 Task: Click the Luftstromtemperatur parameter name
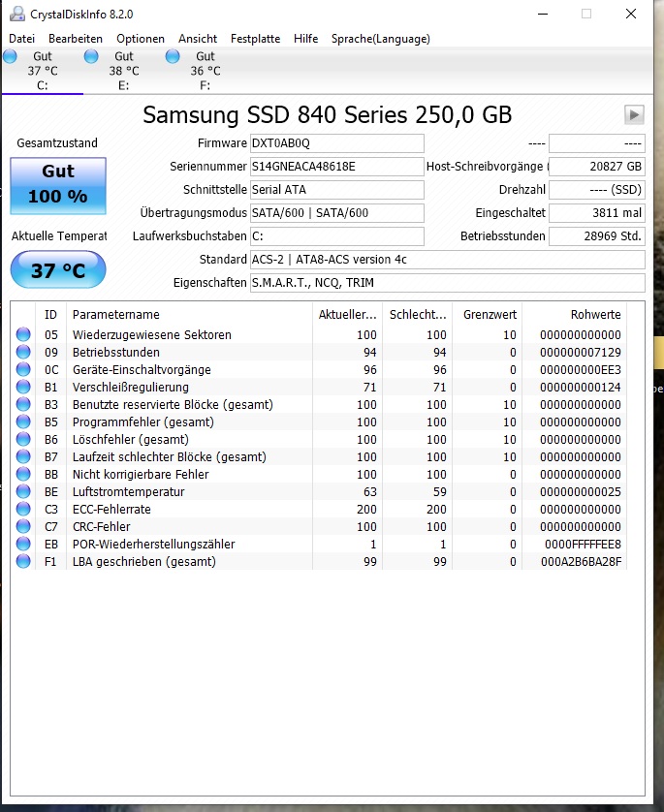(x=129, y=492)
